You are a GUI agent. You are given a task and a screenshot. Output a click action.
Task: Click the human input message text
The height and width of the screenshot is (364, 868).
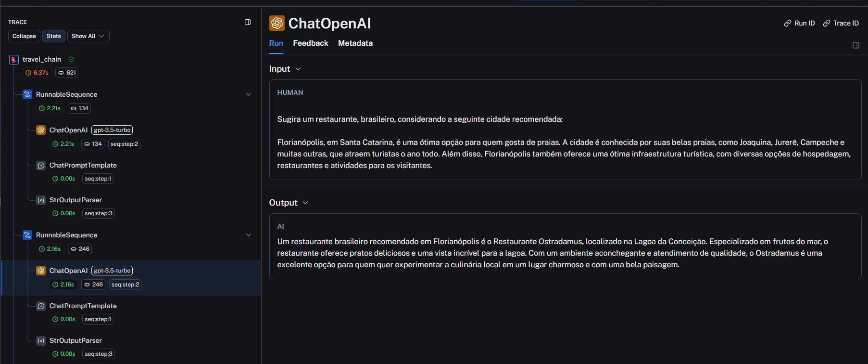pyautogui.click(x=564, y=143)
